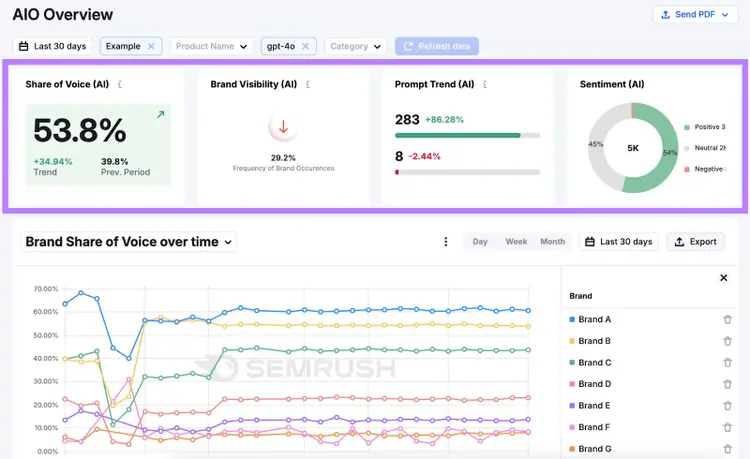This screenshot has height=459, width=750.
Task: Open the chart Last 30 days range
Action: pyautogui.click(x=618, y=242)
